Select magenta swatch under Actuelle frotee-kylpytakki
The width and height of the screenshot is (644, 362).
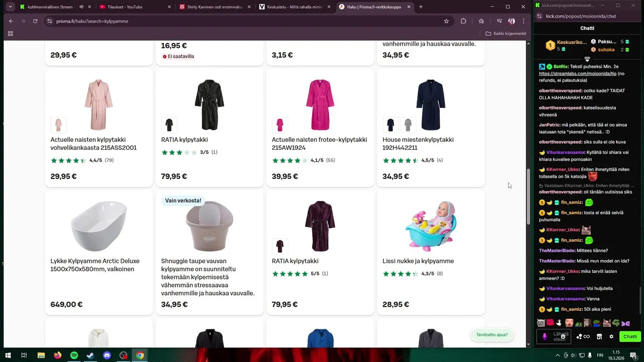280,125
